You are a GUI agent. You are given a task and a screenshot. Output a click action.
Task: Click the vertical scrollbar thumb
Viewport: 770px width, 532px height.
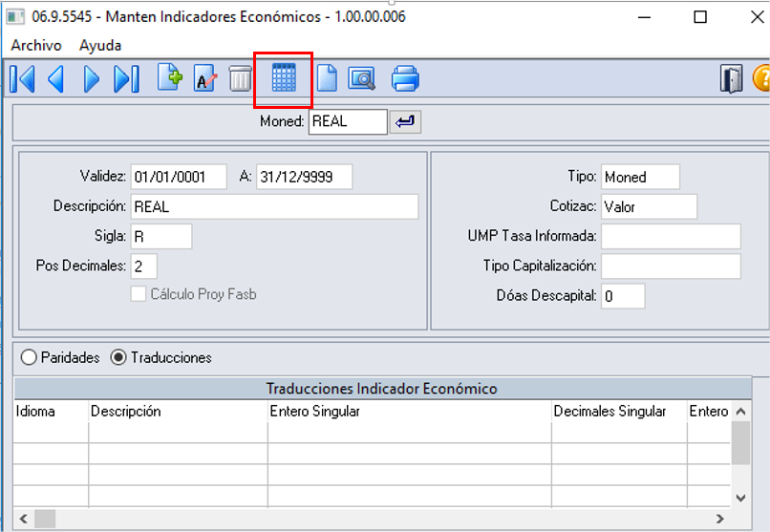click(x=740, y=442)
